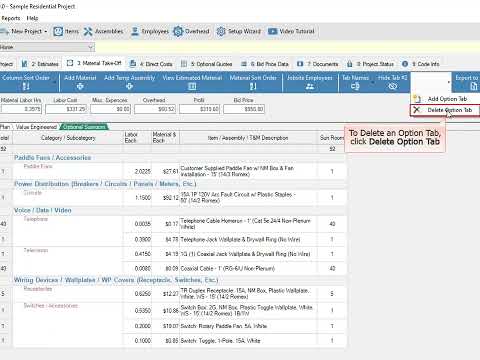Screen dimensions: 480x360
Task: Select the Value Engineered sheet tab
Action: point(36,127)
